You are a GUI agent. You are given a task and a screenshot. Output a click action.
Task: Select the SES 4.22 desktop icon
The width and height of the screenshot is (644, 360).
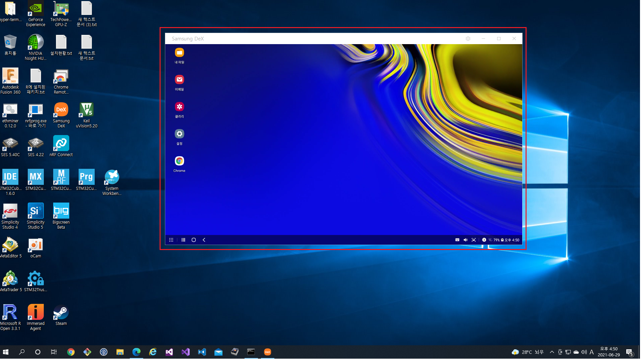pos(36,147)
